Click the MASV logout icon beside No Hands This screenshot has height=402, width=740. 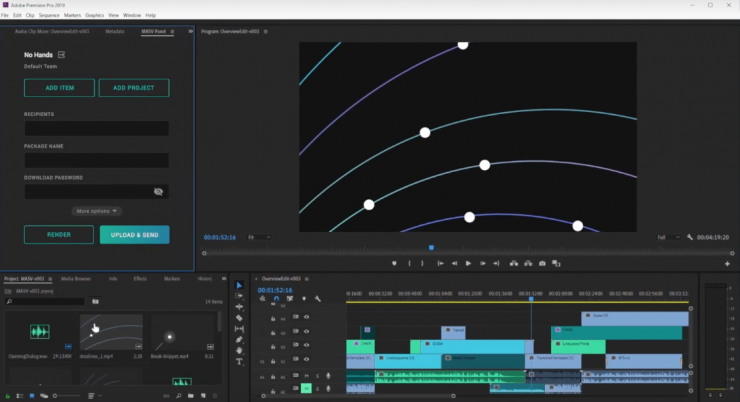[61, 54]
